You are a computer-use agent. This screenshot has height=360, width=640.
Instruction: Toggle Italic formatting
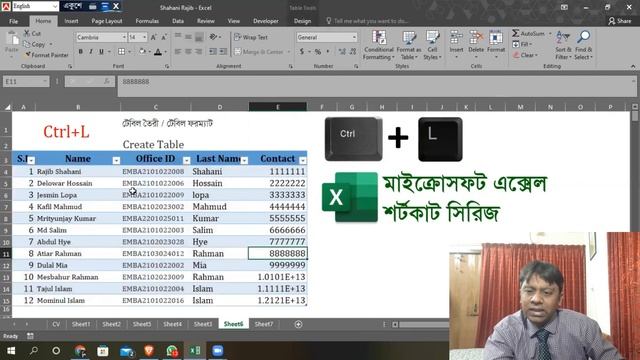(x=91, y=51)
